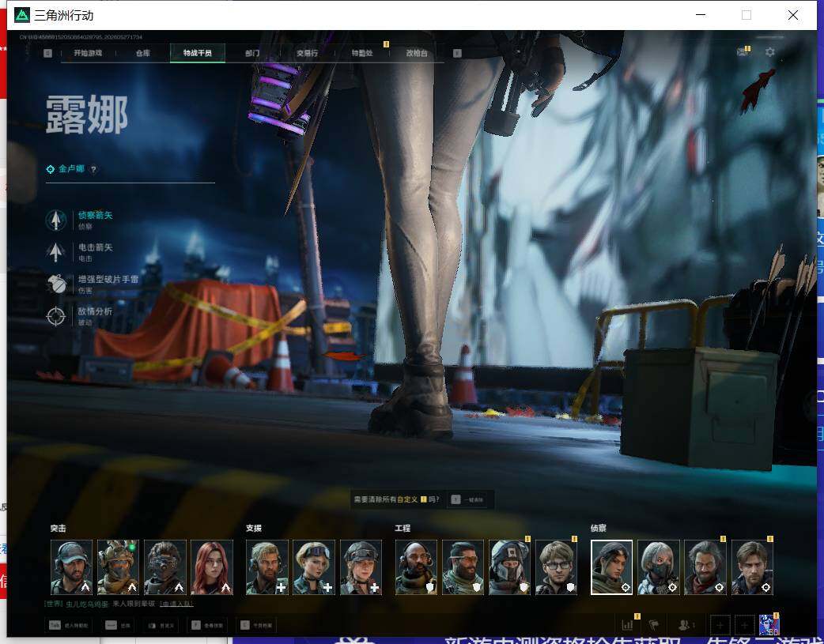Viewport: 824px width, 644px height.
Task: Select support operator with goggles on head
Action: [x=314, y=567]
